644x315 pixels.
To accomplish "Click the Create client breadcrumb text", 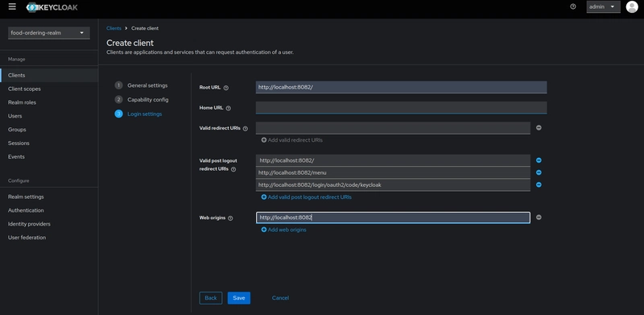I will tap(145, 28).
